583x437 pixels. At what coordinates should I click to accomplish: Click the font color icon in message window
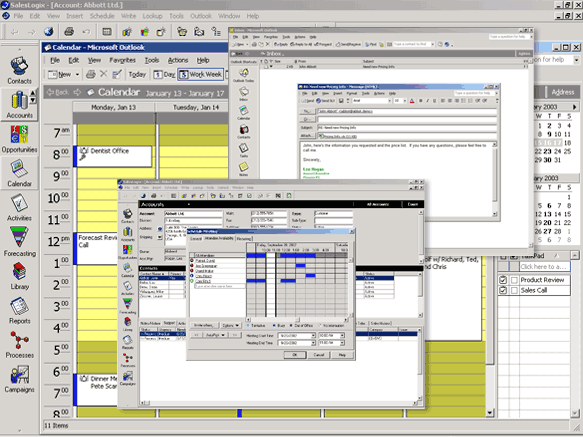click(412, 101)
